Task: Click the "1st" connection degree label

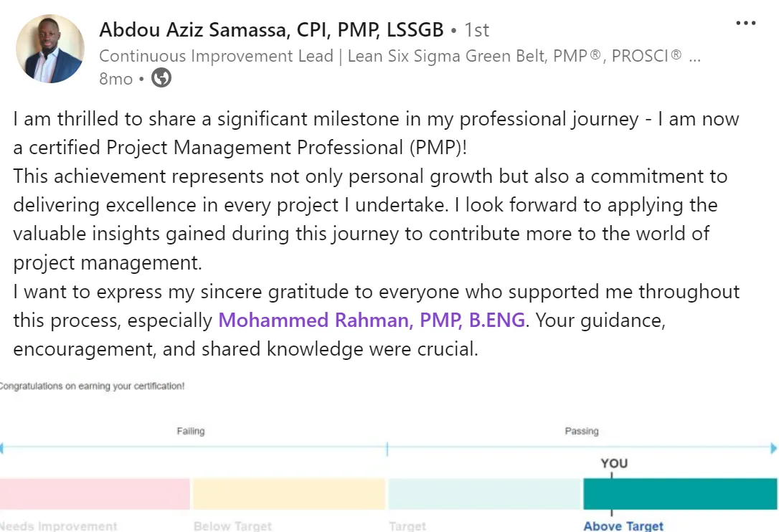Action: 476,30
